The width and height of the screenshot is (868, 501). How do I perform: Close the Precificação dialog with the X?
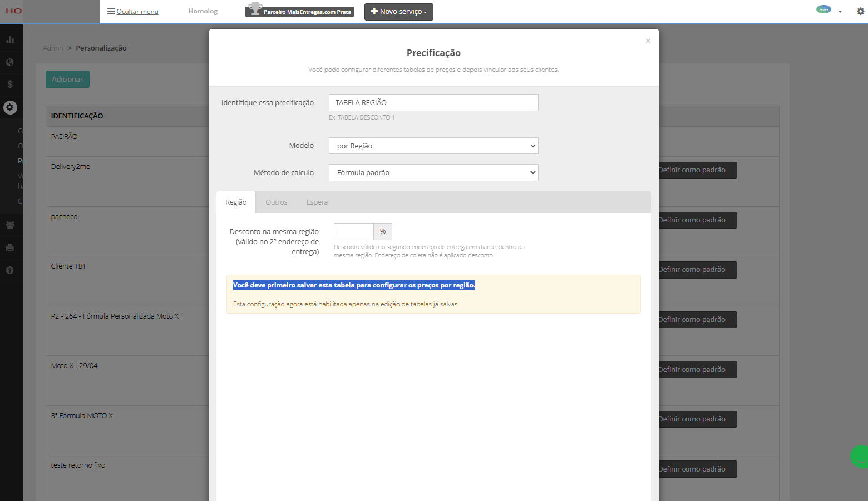coord(648,41)
